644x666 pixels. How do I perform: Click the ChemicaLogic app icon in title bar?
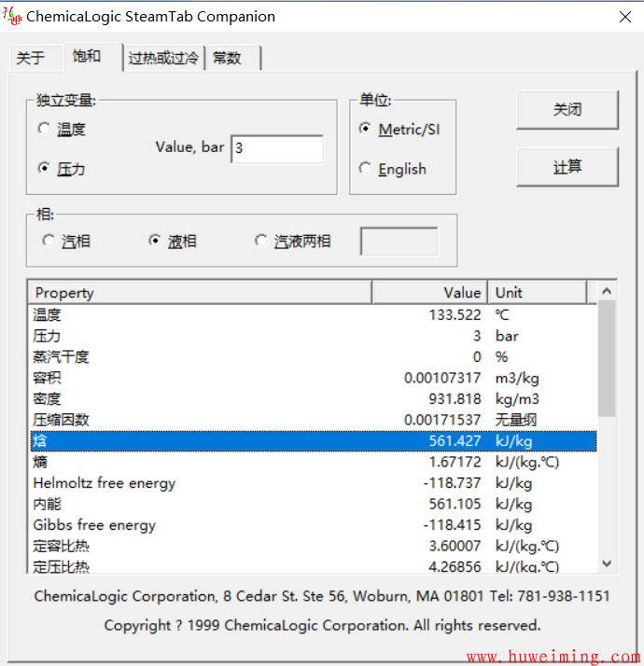tap(12, 16)
